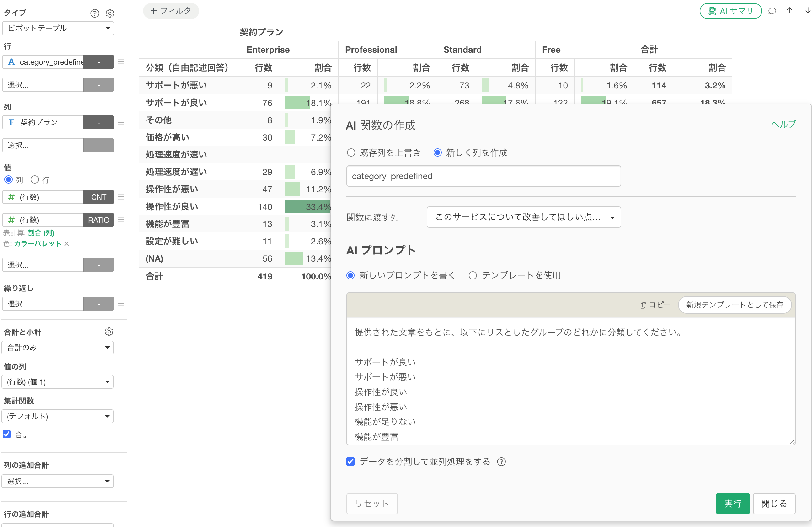Click 分類（自由記述回答）header
This screenshot has height=527, width=812.
click(187, 67)
